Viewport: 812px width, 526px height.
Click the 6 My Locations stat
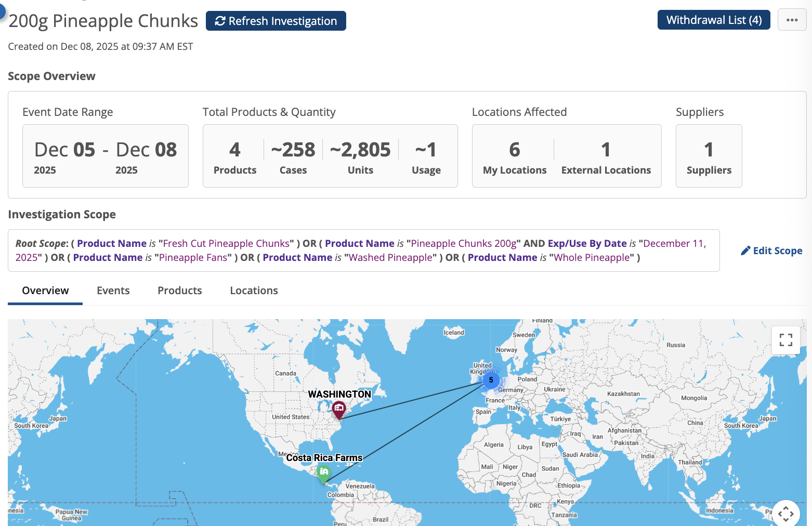pyautogui.click(x=514, y=156)
